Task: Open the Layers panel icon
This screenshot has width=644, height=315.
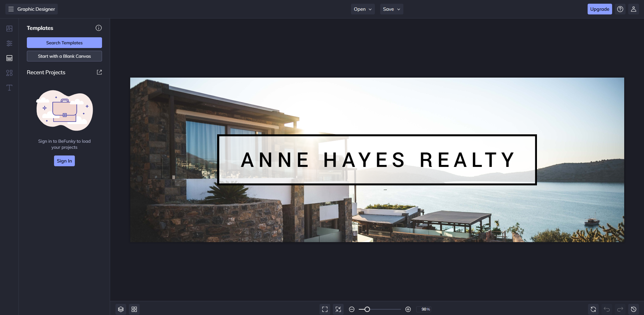Action: pyautogui.click(x=120, y=309)
